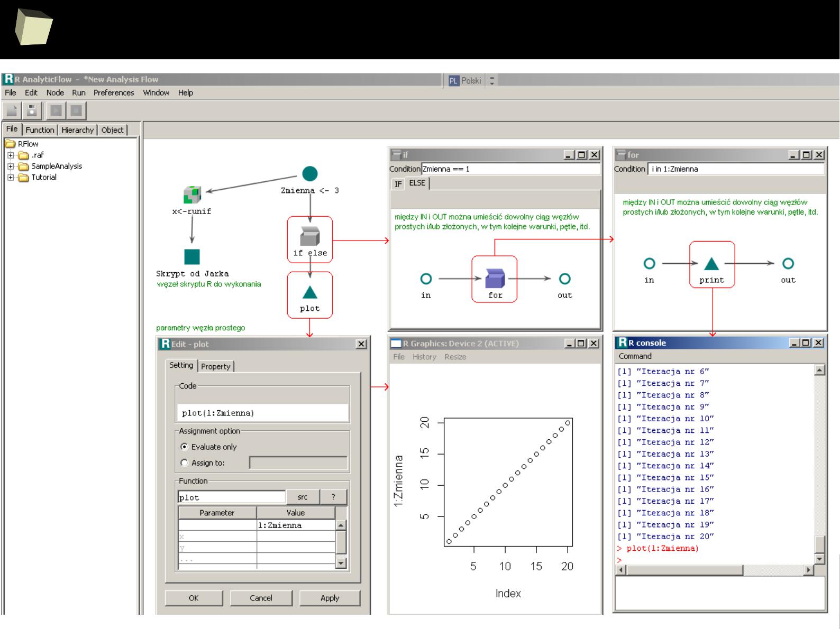Open the Run menu

(x=79, y=92)
